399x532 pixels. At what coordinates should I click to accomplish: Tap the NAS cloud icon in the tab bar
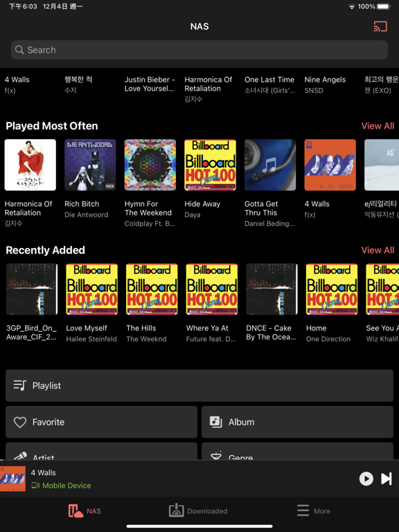click(76, 511)
